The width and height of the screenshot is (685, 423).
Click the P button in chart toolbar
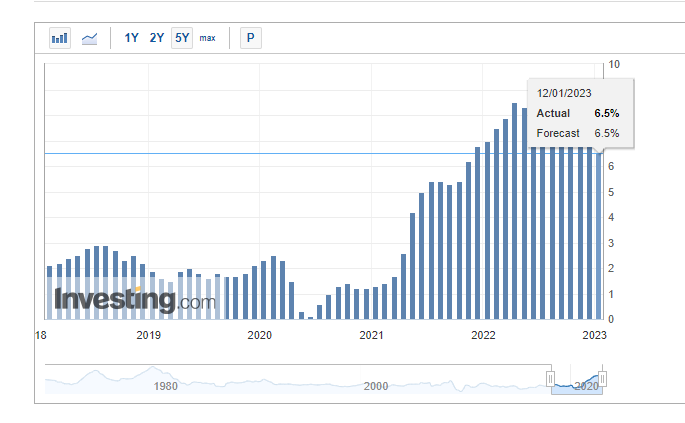(x=251, y=38)
